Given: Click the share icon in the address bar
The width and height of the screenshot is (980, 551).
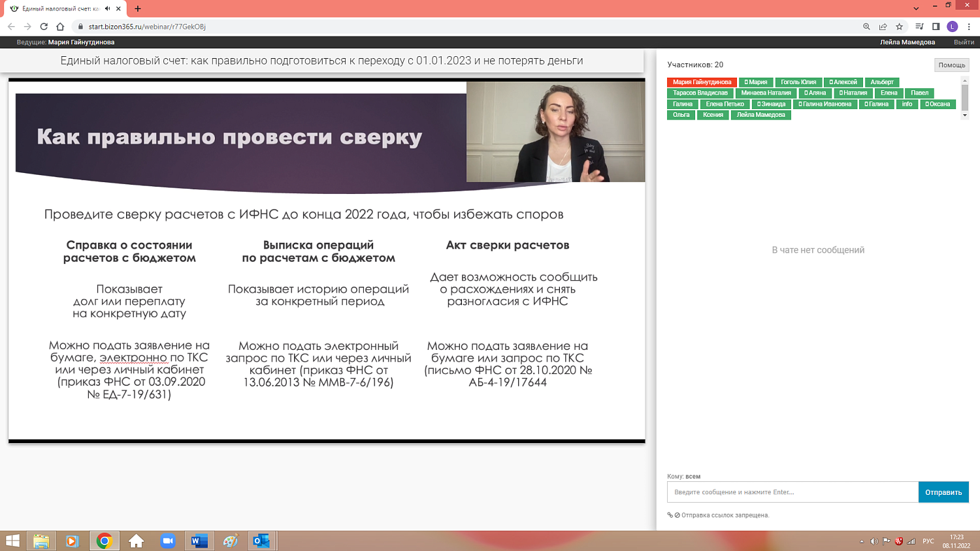Looking at the screenshot, I should [883, 27].
